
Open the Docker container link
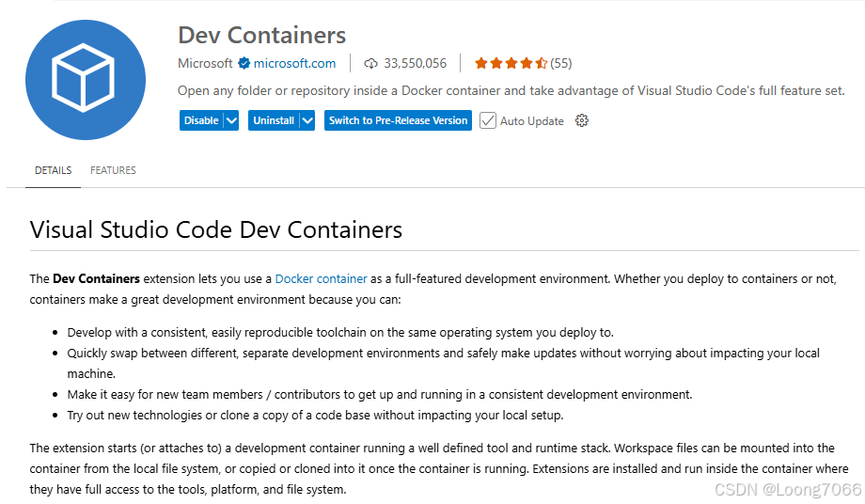321,279
